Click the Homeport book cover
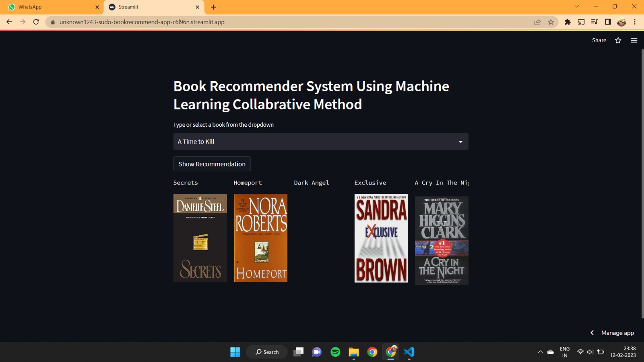 pyautogui.click(x=260, y=238)
